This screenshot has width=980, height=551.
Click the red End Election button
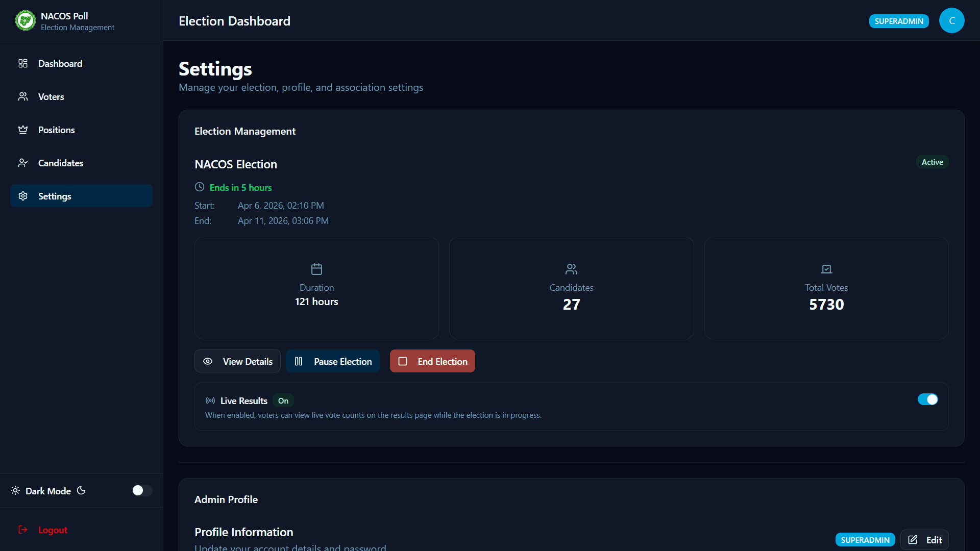coord(432,361)
